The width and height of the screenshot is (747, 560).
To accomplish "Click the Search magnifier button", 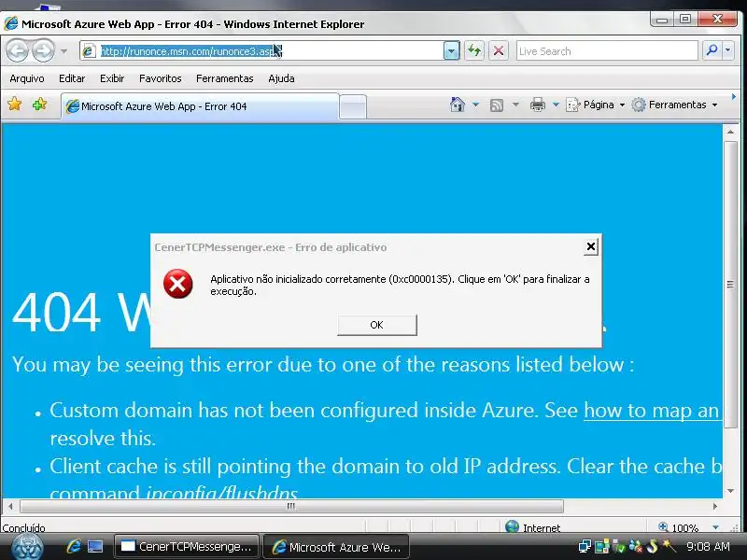I will [x=712, y=50].
